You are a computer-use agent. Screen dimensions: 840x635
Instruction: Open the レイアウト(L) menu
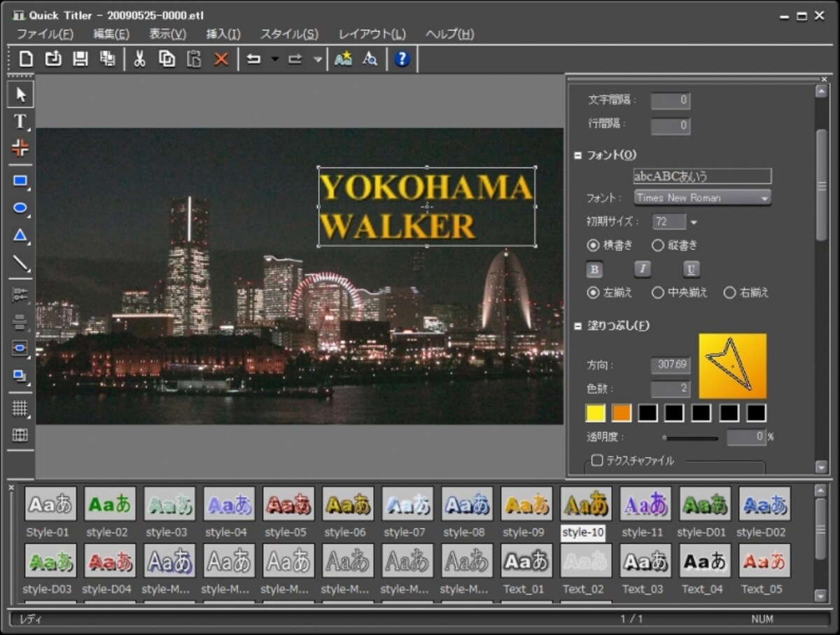point(372,34)
